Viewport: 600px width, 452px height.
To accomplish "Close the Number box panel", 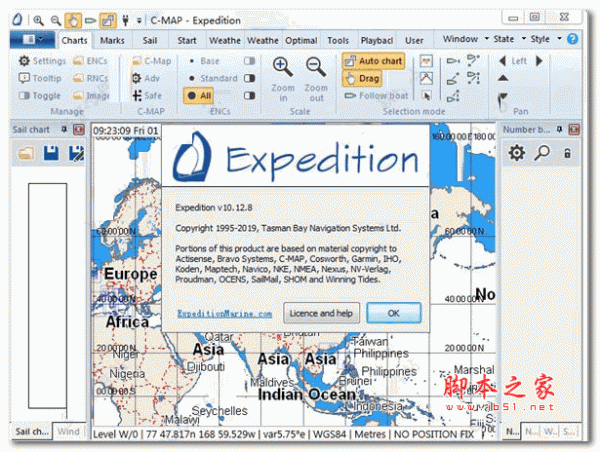I will (574, 129).
